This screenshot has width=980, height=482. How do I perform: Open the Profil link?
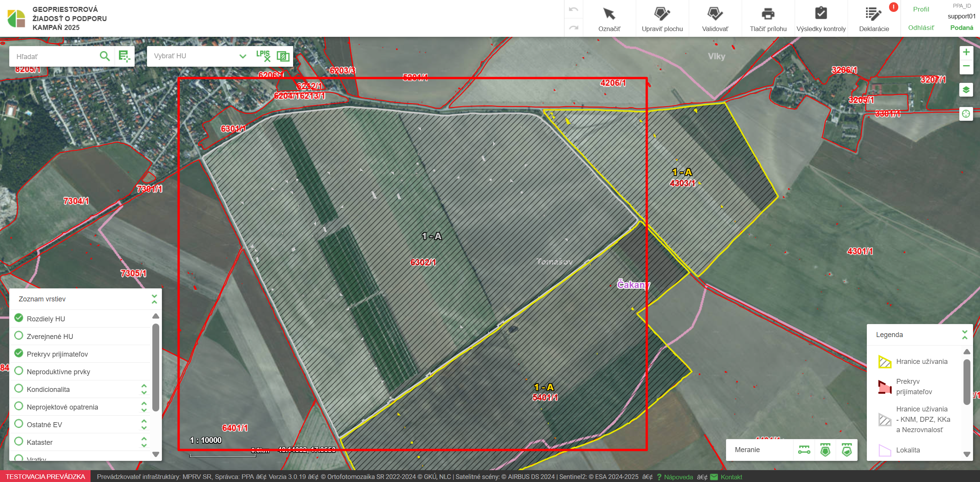tap(921, 9)
